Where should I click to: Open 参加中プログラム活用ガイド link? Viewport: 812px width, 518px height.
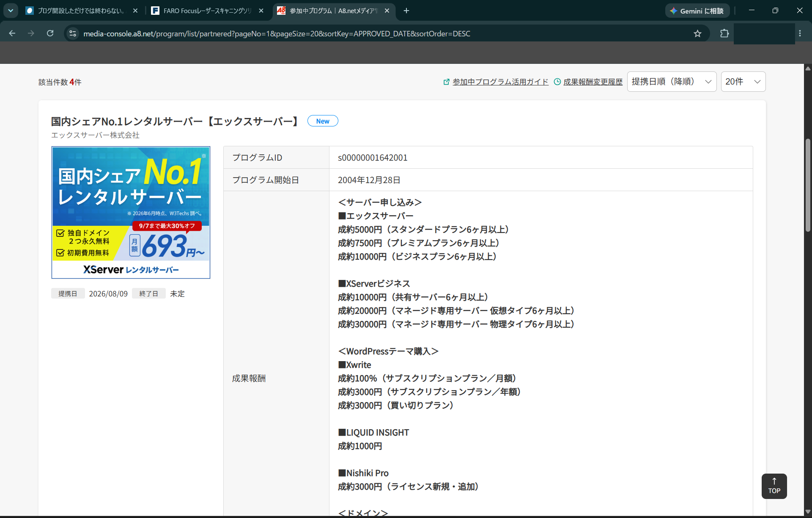coord(500,82)
